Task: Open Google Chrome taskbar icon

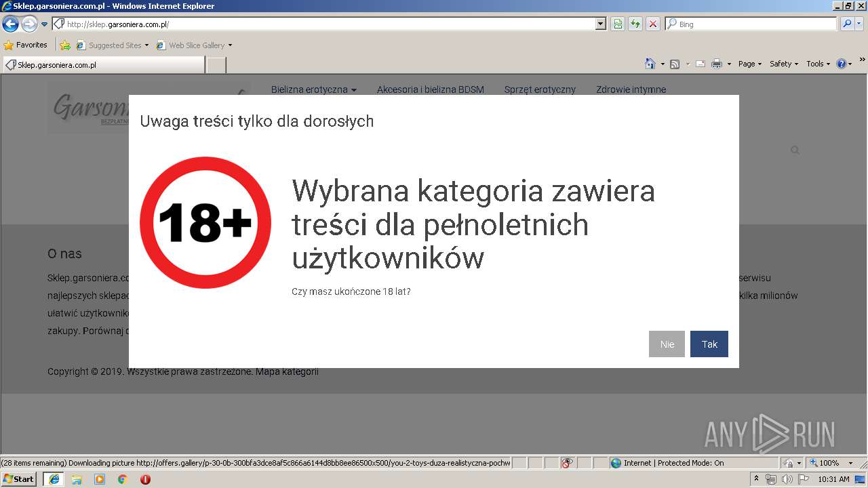Action: (x=123, y=479)
